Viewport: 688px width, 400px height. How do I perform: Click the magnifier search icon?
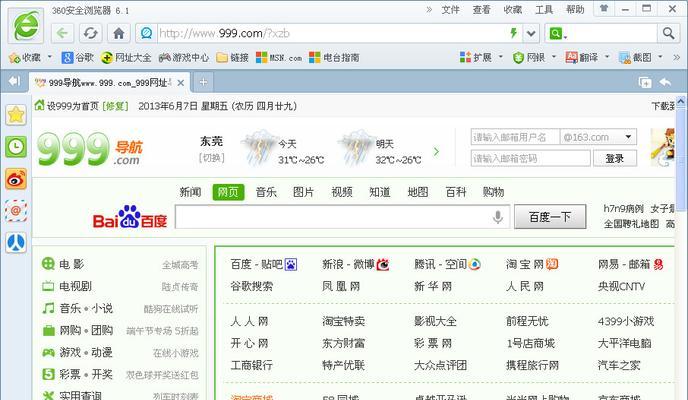668,33
